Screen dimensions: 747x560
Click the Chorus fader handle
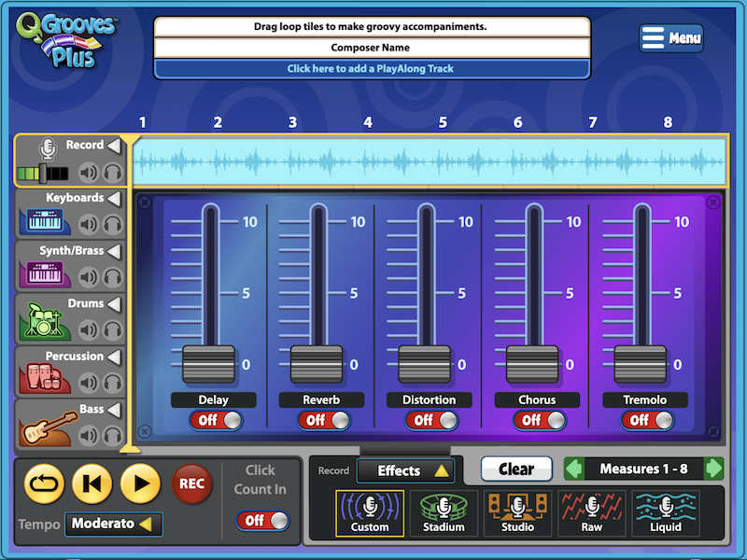click(x=532, y=364)
